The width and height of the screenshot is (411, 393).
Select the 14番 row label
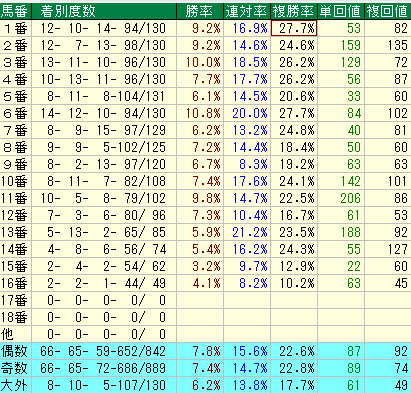(16, 249)
